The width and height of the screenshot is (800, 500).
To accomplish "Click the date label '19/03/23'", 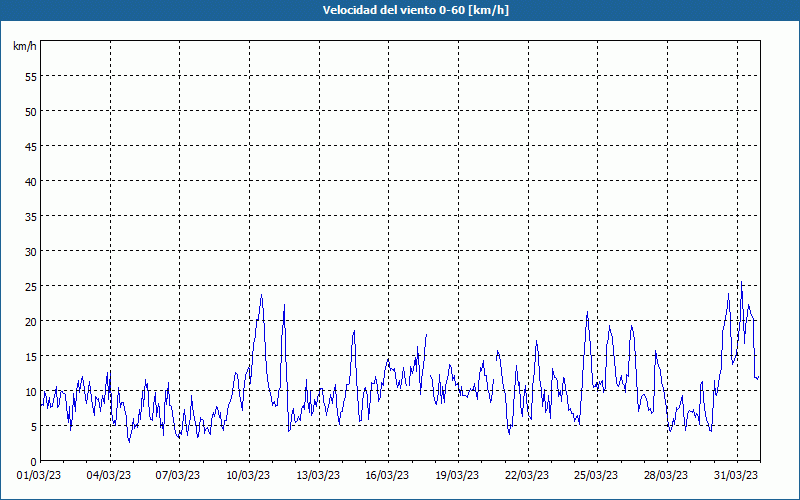I will 457,475.
